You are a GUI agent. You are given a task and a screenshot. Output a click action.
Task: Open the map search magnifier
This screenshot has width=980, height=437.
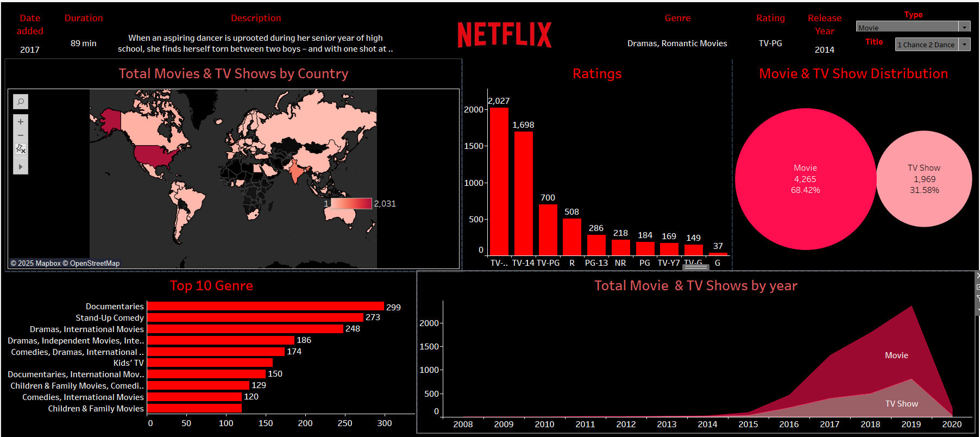click(21, 102)
